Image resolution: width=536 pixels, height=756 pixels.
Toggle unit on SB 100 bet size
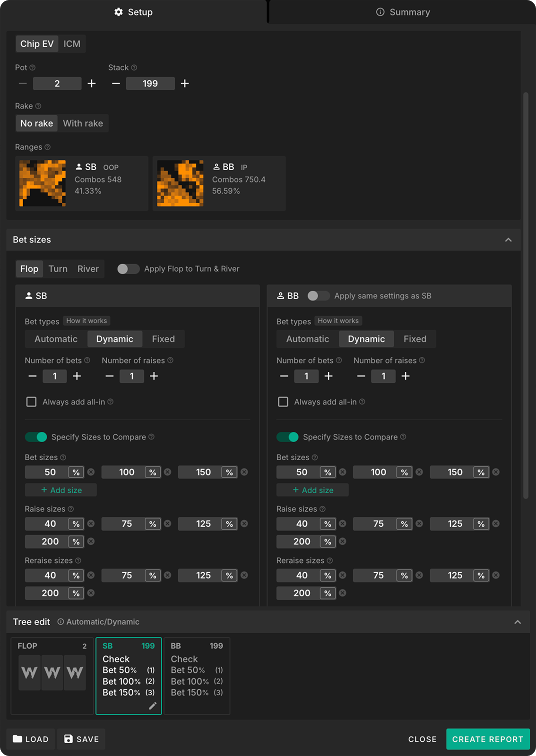pos(153,472)
